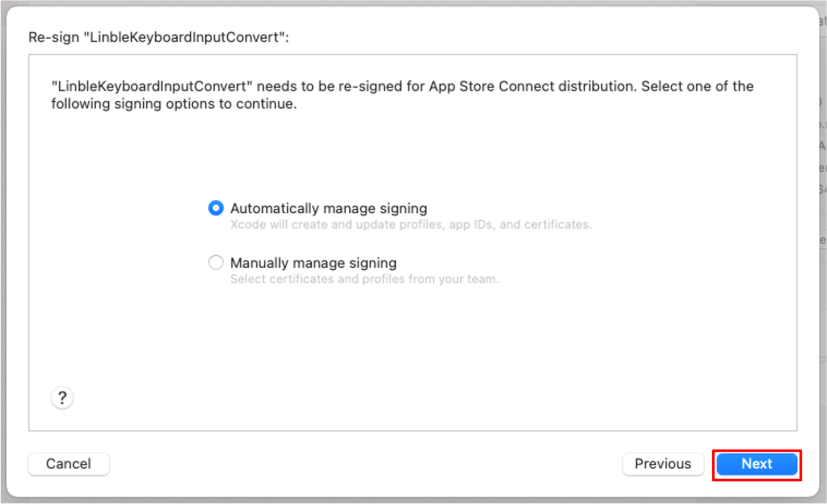Confirm automatic signing by clicking Next
Image resolution: width=827 pixels, height=504 pixels.
[756, 464]
